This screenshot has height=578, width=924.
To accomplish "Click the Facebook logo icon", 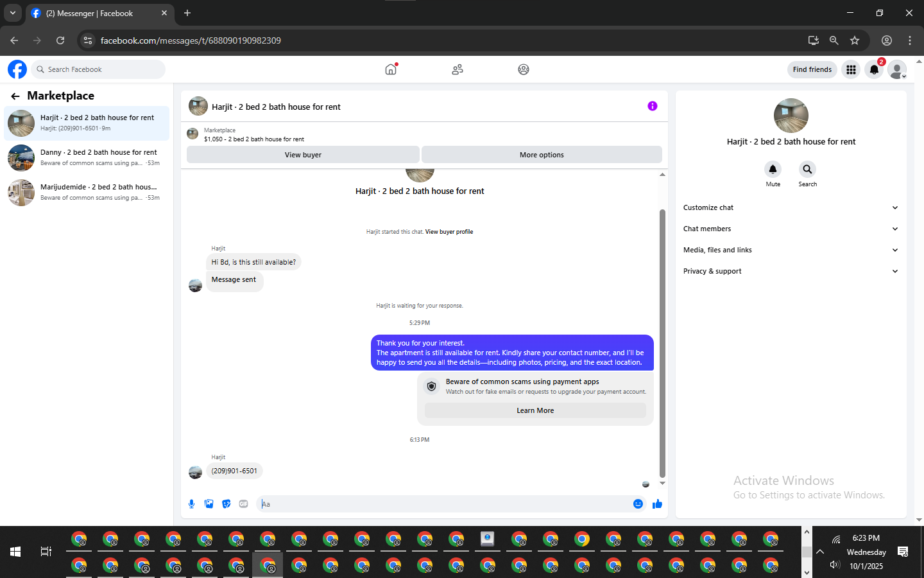I will [17, 69].
